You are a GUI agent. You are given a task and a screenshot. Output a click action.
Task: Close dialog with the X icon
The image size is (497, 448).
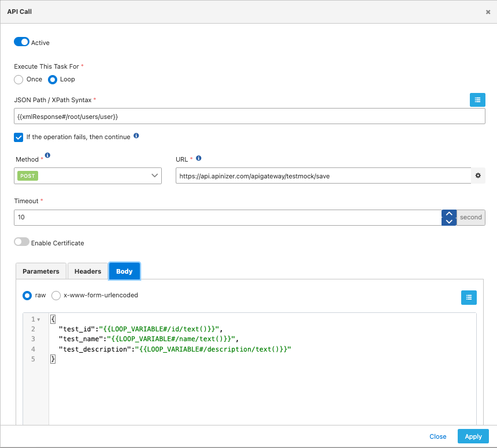pos(488,12)
